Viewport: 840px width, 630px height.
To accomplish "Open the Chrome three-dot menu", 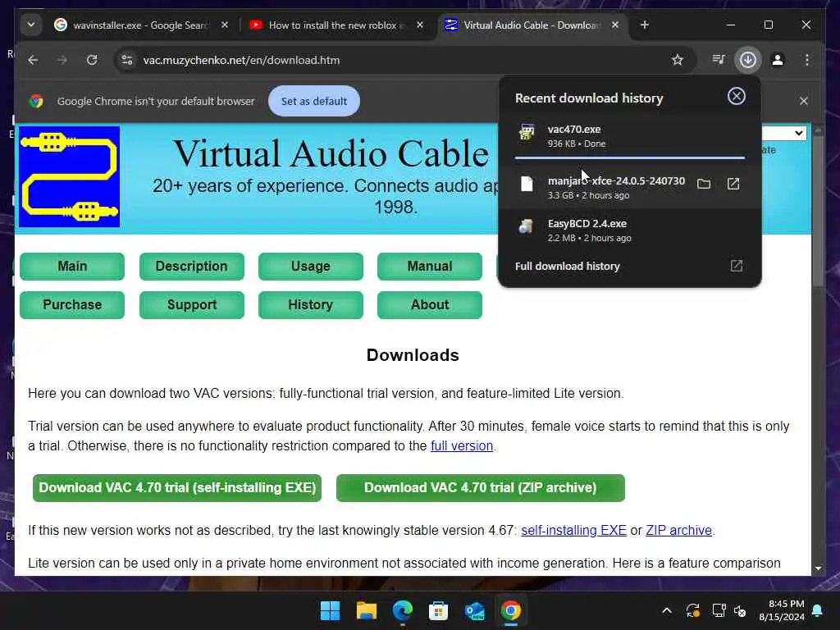I will 807,60.
